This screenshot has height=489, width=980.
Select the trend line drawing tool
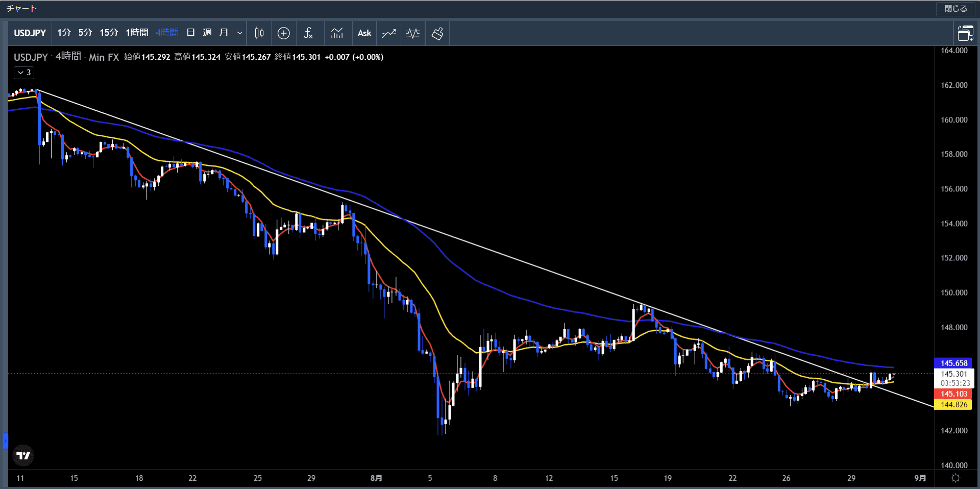pos(389,33)
